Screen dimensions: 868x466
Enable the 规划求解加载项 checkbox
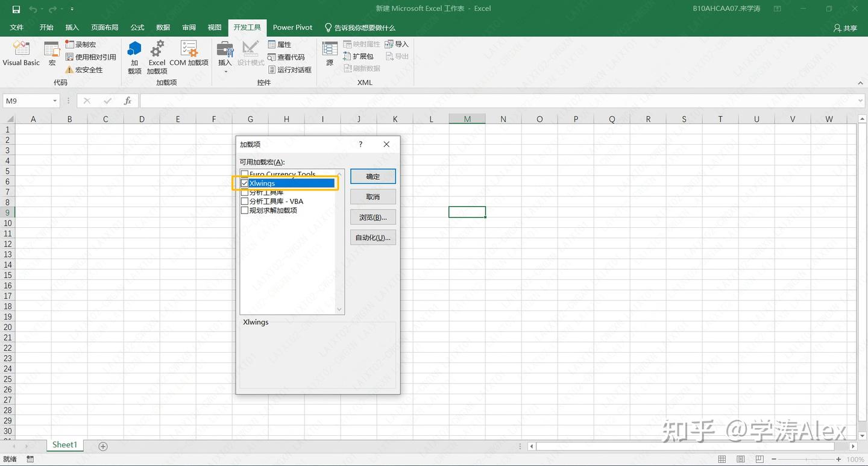coord(245,210)
